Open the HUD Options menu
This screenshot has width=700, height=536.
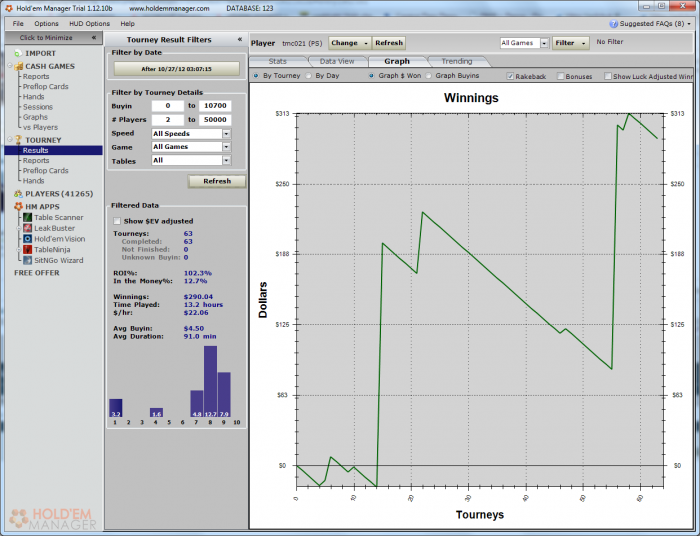point(89,24)
